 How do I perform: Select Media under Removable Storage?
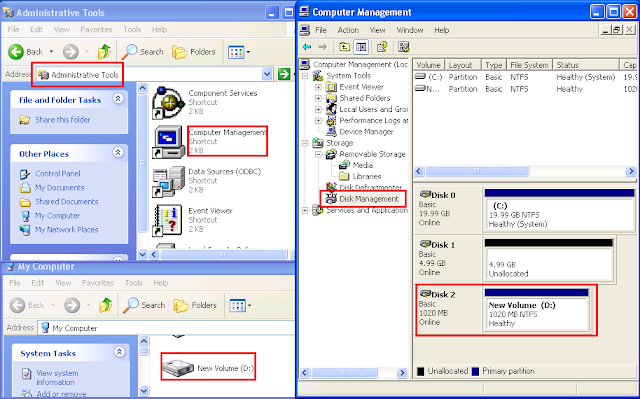(x=362, y=165)
